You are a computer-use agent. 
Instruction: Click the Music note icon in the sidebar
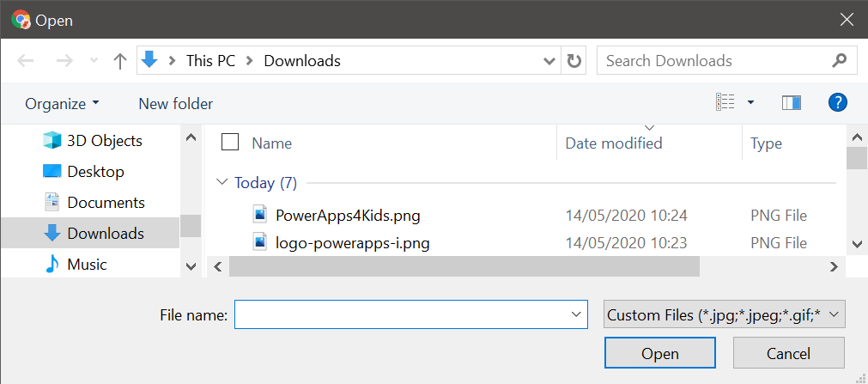click(x=52, y=265)
